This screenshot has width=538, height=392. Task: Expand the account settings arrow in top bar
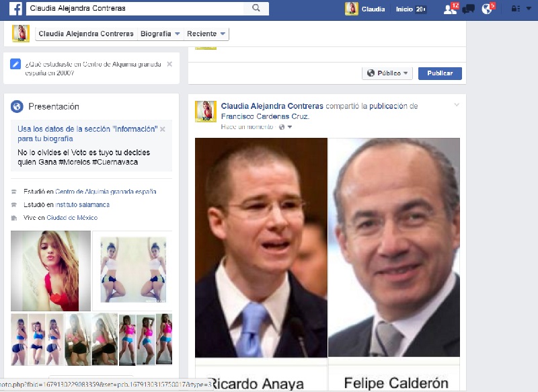[529, 9]
